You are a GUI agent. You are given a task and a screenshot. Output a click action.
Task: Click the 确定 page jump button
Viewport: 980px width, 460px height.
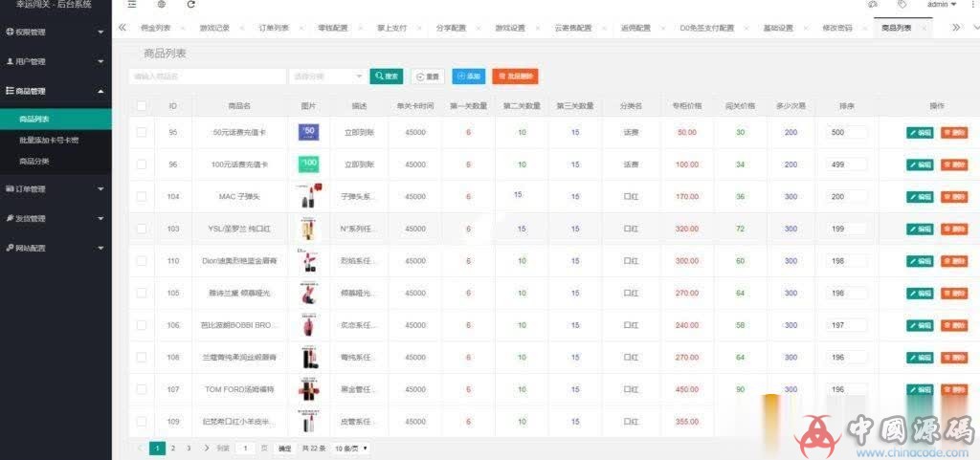pos(284,449)
